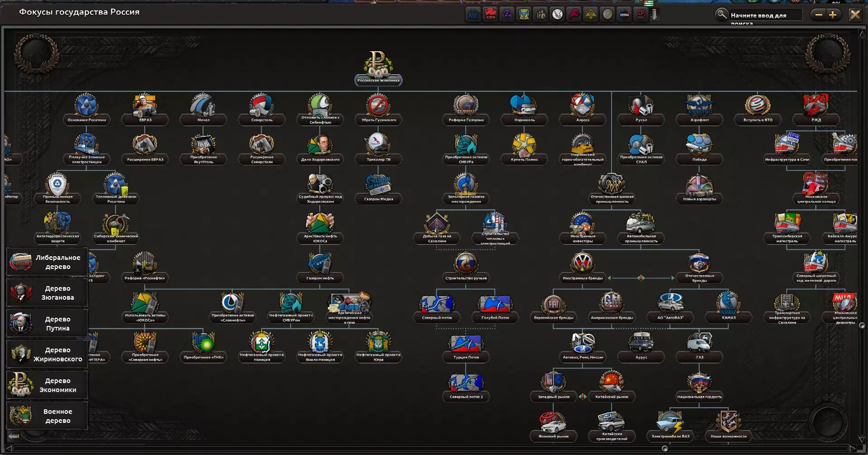
Task: Open the Дерево Путина tree
Action: point(47,323)
